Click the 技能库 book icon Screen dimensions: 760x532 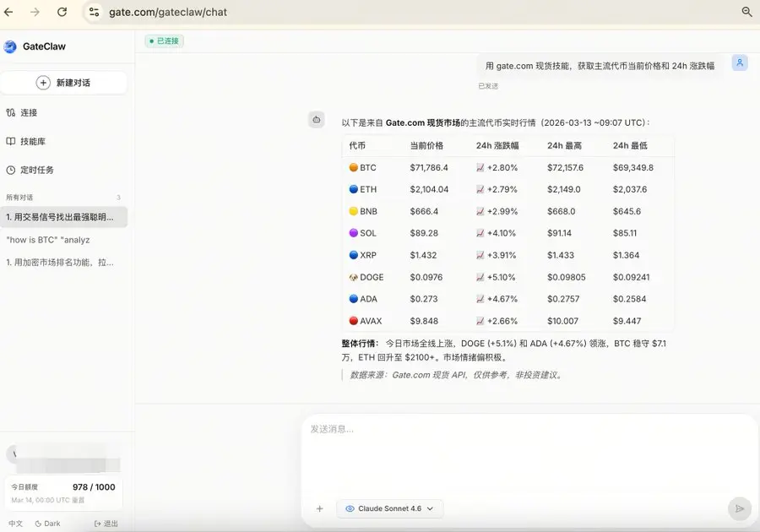pyautogui.click(x=11, y=142)
